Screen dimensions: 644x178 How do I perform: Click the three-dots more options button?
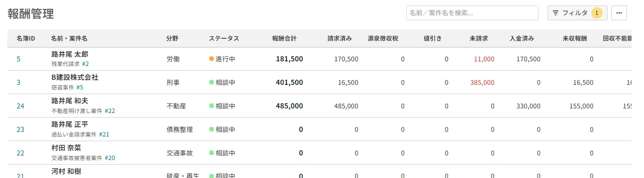(x=619, y=13)
